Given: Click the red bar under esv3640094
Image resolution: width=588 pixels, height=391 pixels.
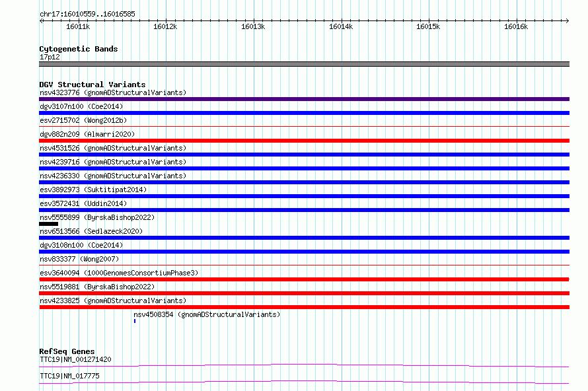Looking at the screenshot, I should tap(304, 279).
